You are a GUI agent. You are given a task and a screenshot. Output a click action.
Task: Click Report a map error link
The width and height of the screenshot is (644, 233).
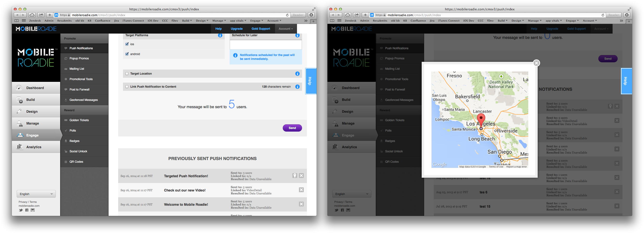[516, 167]
